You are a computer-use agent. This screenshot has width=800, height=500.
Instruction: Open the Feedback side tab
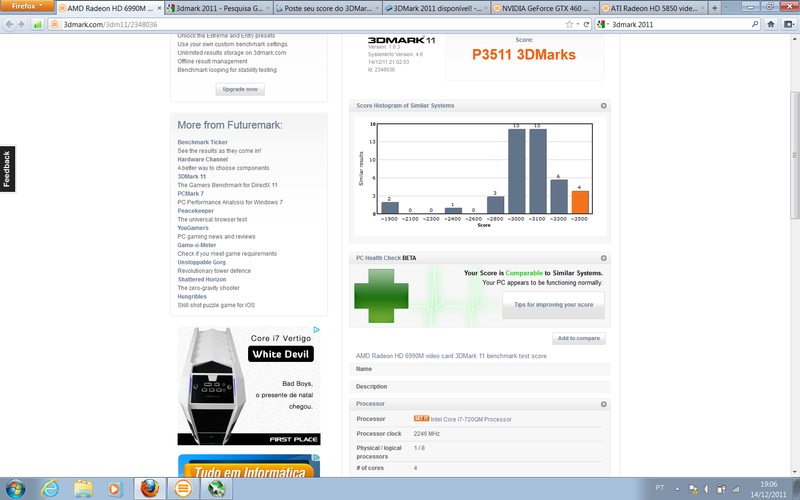(x=7, y=169)
